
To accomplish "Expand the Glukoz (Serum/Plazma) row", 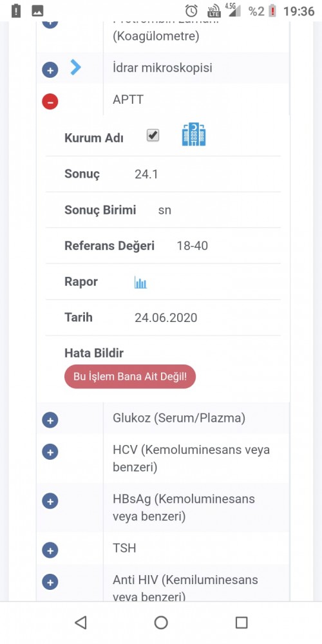I will point(50,420).
